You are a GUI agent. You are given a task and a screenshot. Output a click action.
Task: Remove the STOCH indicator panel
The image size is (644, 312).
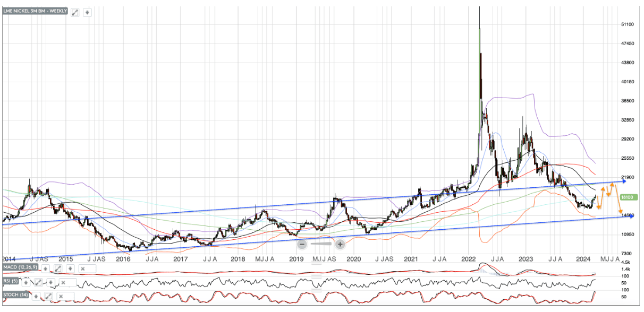[x=62, y=296]
